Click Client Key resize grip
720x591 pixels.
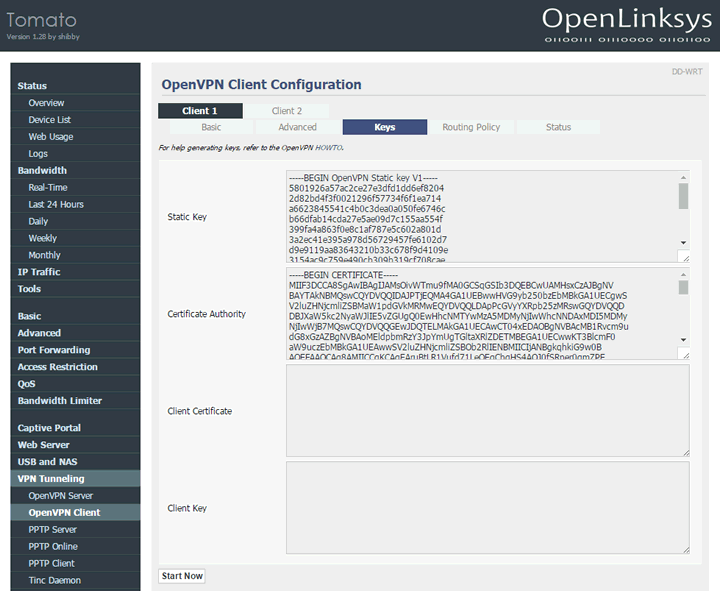pos(686,550)
